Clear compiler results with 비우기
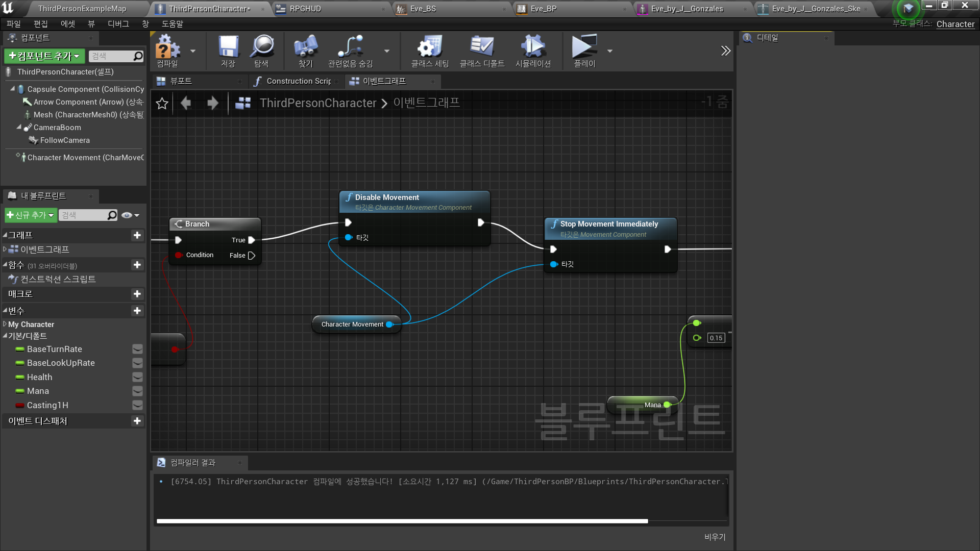The image size is (980, 551). click(714, 537)
